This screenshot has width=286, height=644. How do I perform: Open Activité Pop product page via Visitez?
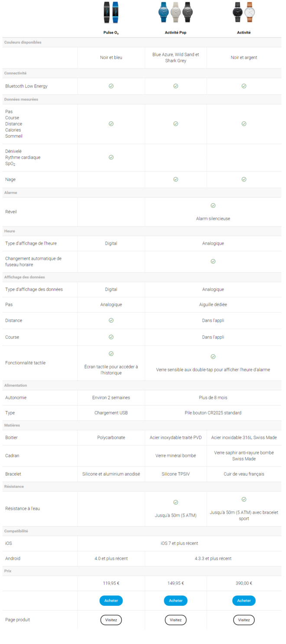coord(175,620)
